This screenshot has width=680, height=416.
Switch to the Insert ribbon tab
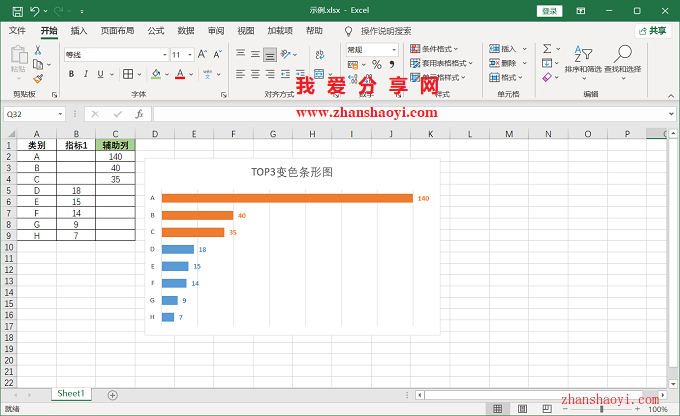(x=79, y=31)
